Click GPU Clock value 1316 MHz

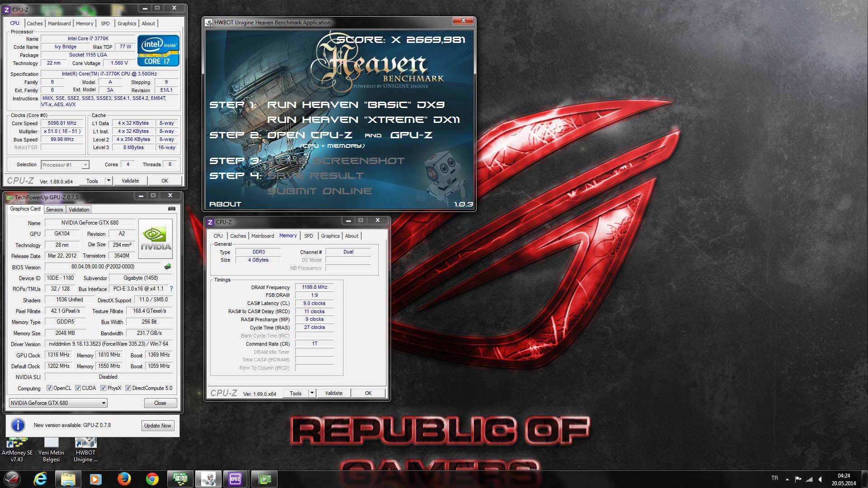(59, 355)
